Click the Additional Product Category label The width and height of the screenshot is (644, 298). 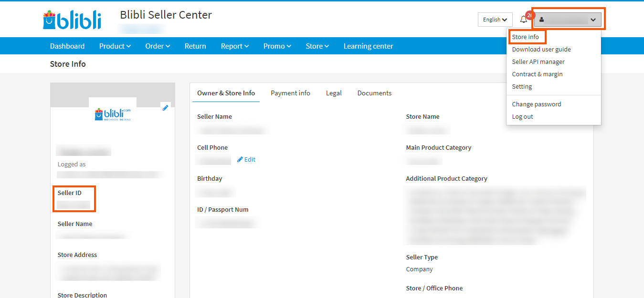click(447, 178)
